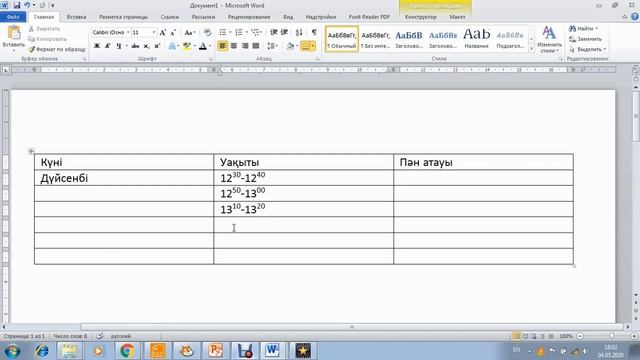Image resolution: width=640 pixels, height=360 pixels.
Task: Click the Shading paint bucket icon
Action: (x=290, y=46)
